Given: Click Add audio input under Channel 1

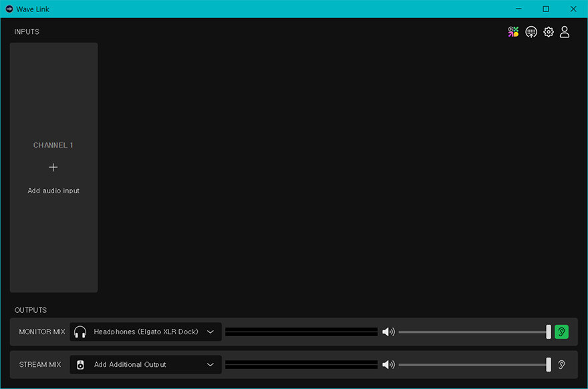Looking at the screenshot, I should pyautogui.click(x=53, y=190).
